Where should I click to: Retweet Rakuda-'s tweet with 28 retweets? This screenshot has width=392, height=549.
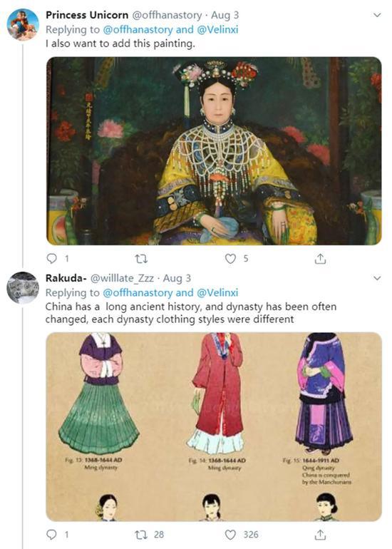[141, 535]
